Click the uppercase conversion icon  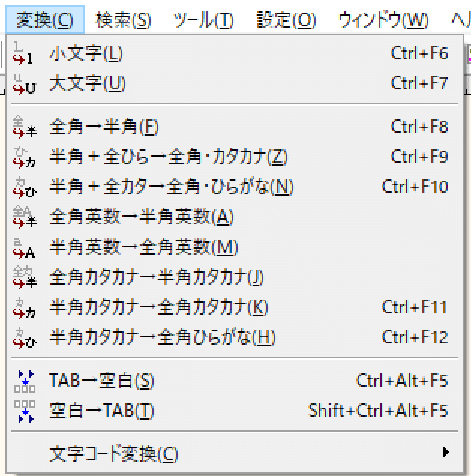[24, 84]
